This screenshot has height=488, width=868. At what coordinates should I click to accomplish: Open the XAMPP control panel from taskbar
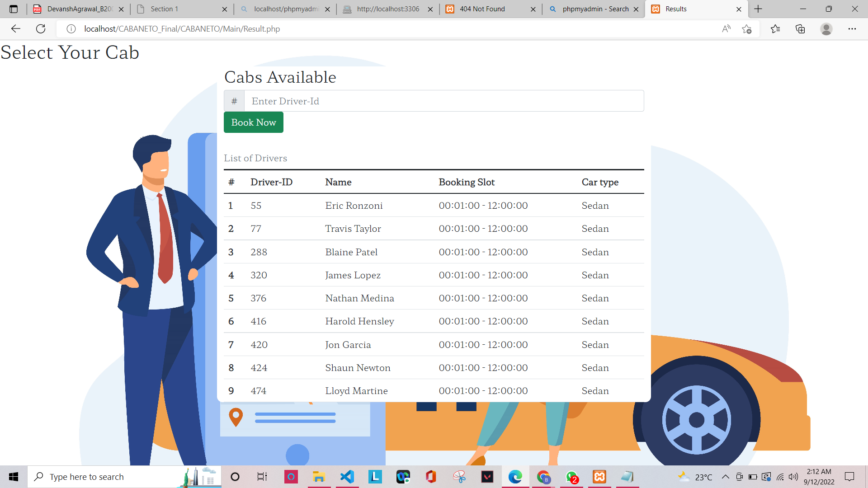click(x=599, y=477)
